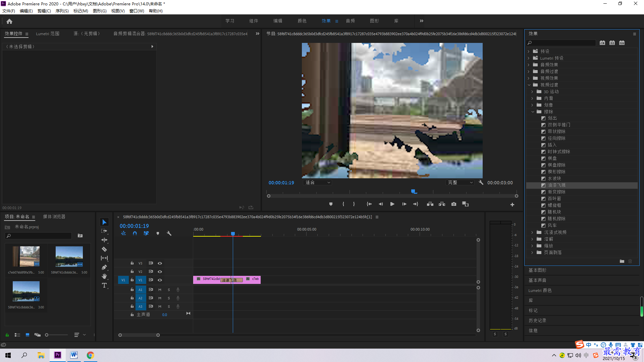This screenshot has width=644, height=362.
Task: Toggle V3 track output eye
Action: pos(160,263)
